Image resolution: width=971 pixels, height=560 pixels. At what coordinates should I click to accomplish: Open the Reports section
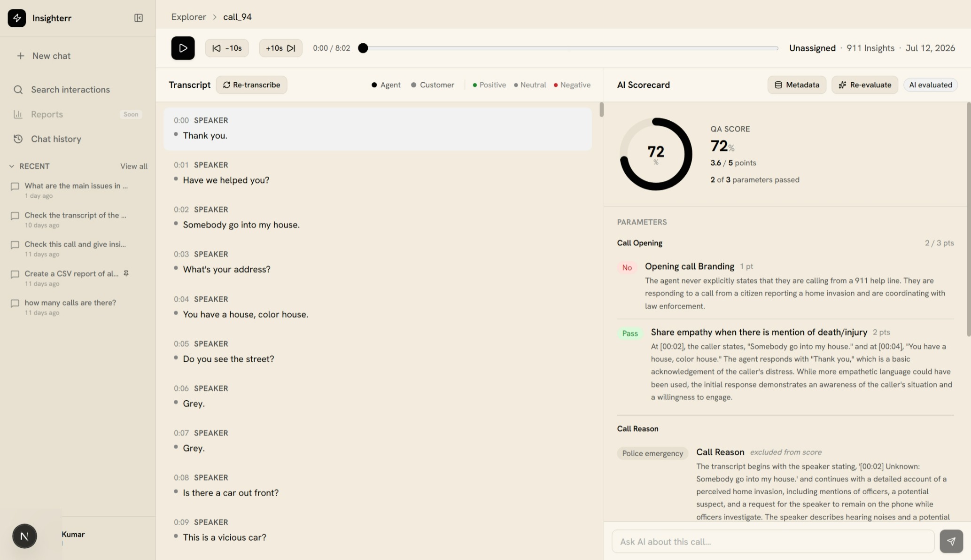47,114
